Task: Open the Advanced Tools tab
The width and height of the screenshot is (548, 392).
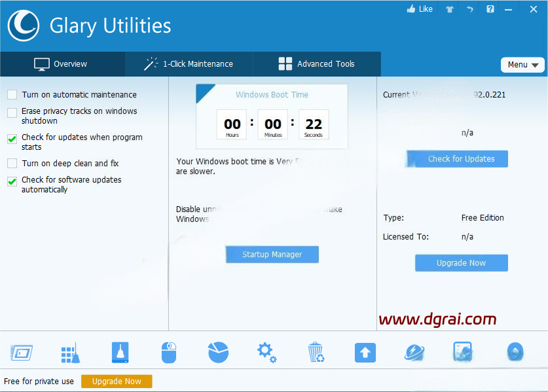Action: (x=316, y=64)
